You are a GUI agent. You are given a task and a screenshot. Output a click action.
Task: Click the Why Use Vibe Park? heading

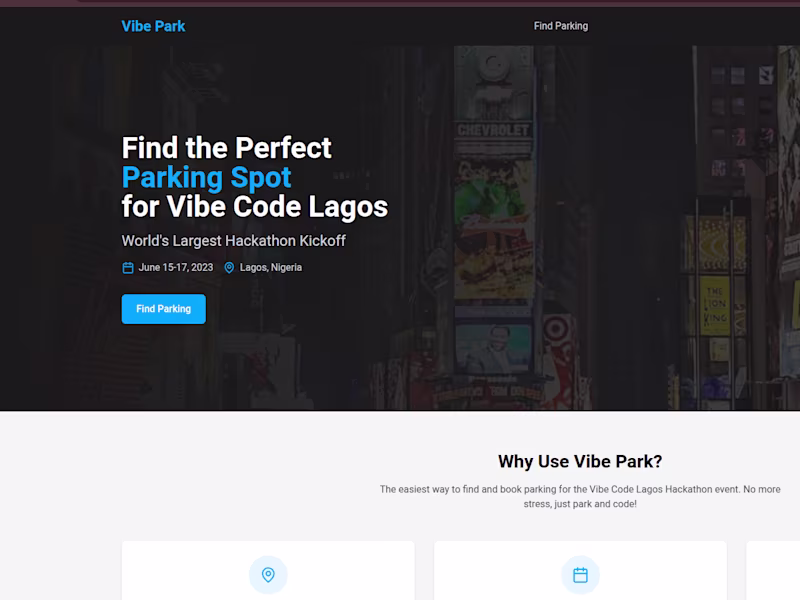click(580, 461)
